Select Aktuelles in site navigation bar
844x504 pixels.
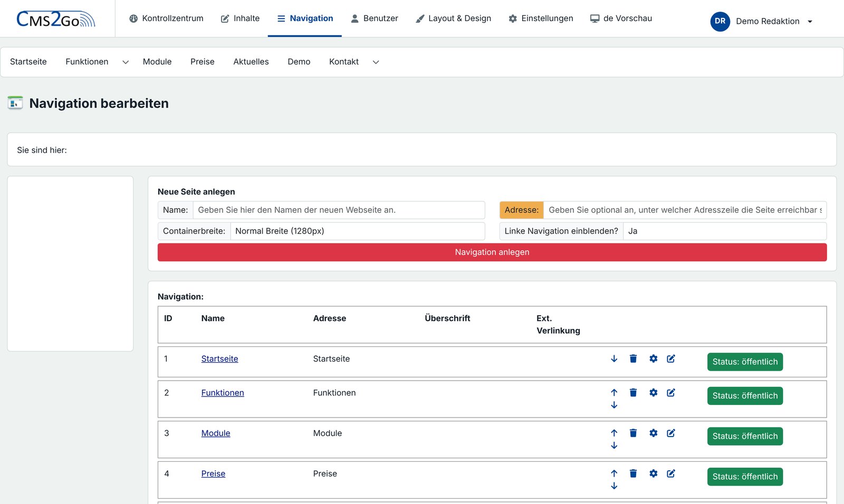[x=251, y=62]
